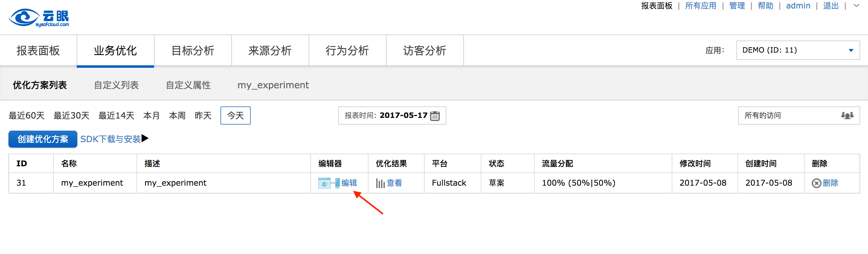Click the 编辑 link for my_experiment
Screen dimensions: 868x254
point(349,183)
